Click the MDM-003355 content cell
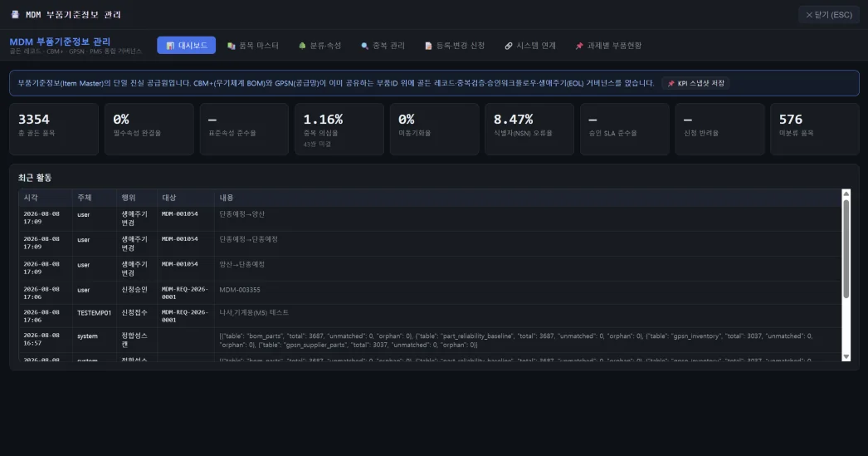The width and height of the screenshot is (868, 456). point(528,293)
